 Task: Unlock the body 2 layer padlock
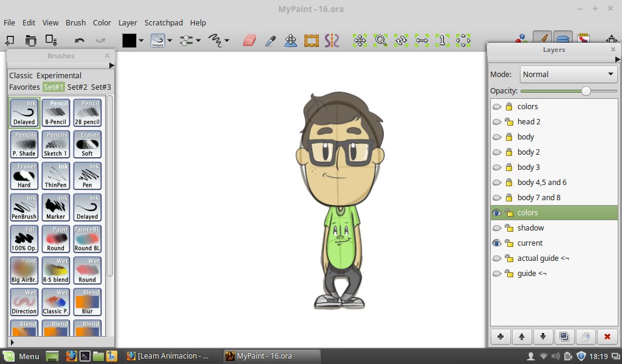(509, 152)
